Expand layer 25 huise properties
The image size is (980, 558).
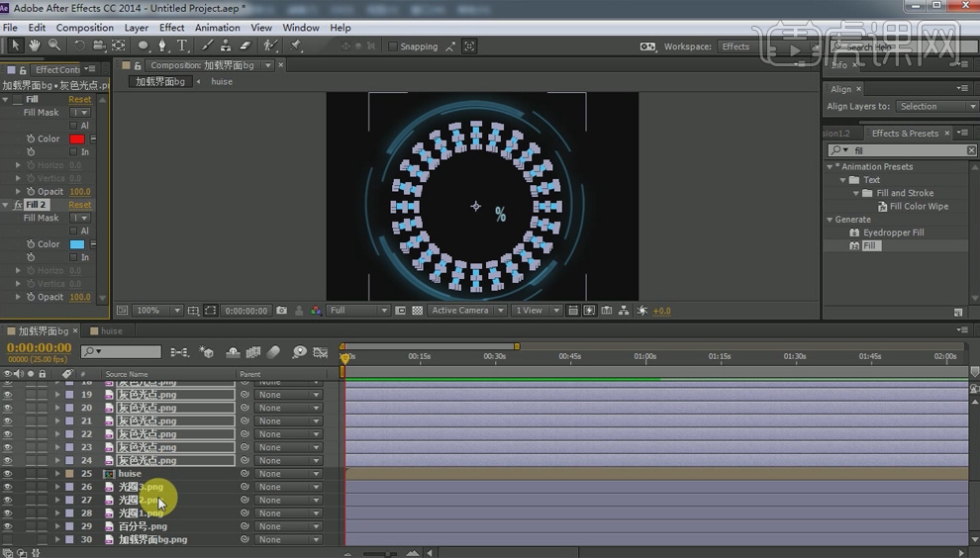56,474
